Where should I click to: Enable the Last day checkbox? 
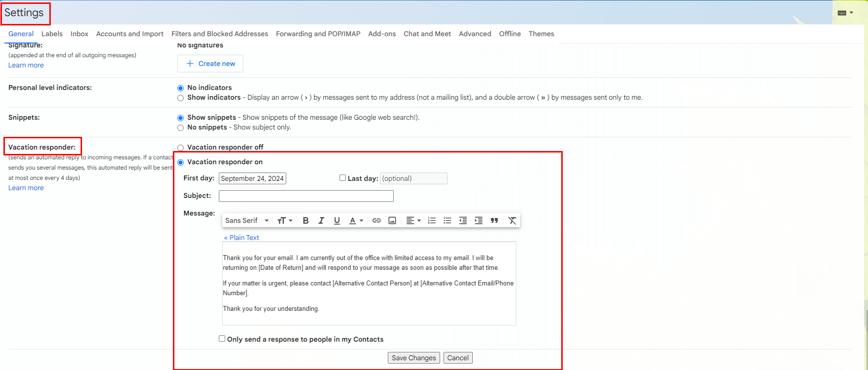pyautogui.click(x=343, y=178)
